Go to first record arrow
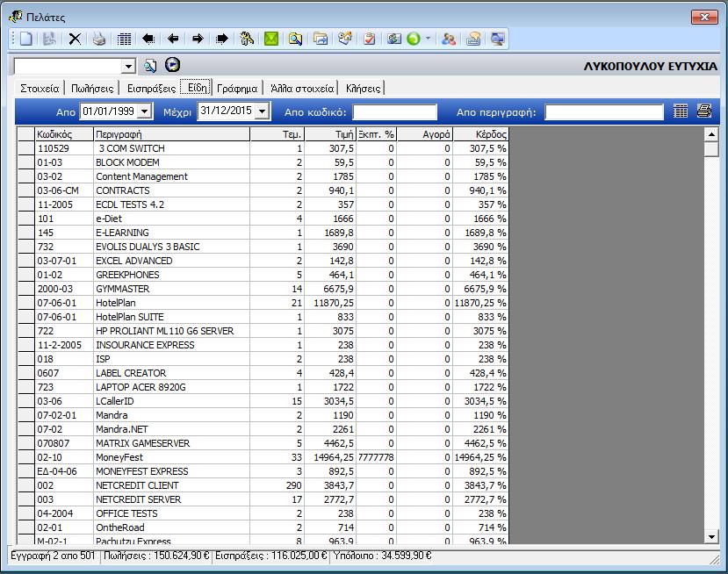 pyautogui.click(x=148, y=39)
